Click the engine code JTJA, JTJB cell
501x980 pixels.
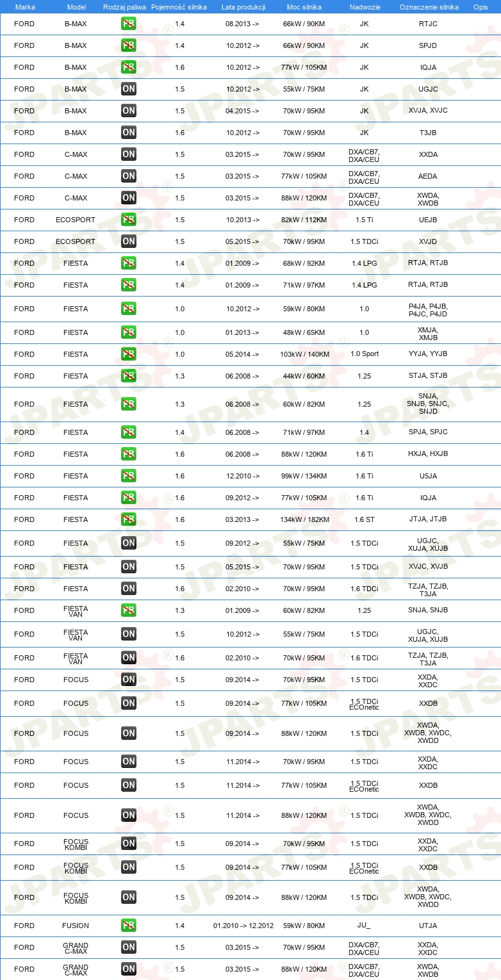(429, 519)
